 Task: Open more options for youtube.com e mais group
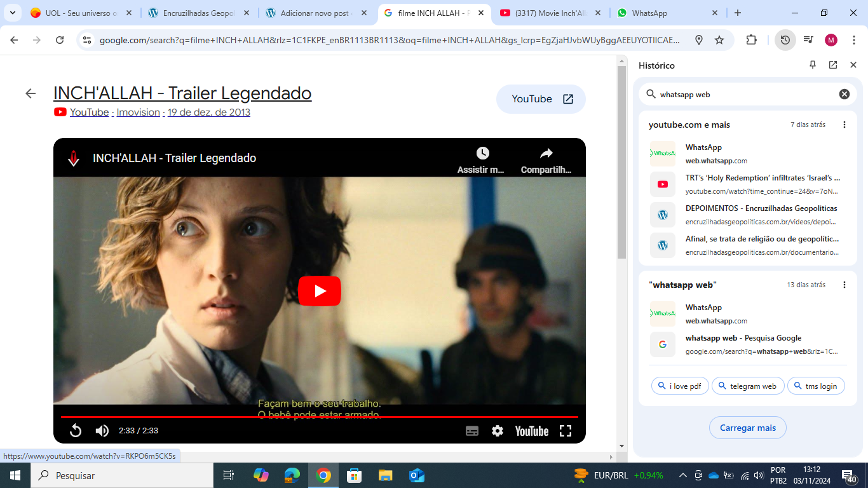(844, 125)
